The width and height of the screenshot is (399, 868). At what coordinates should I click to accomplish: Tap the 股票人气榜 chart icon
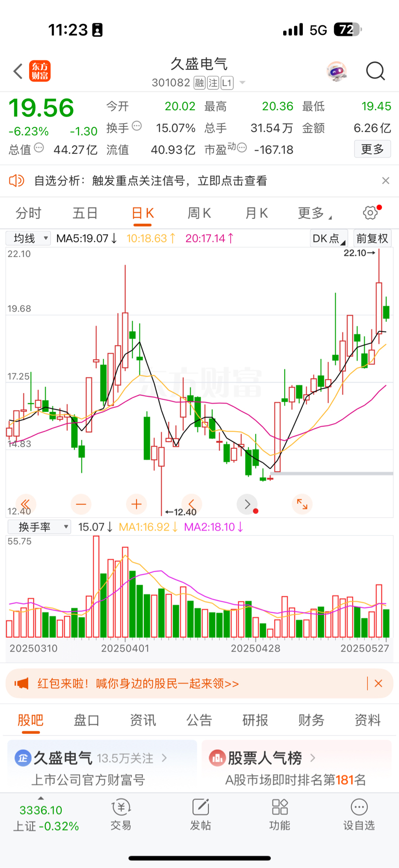[217, 758]
